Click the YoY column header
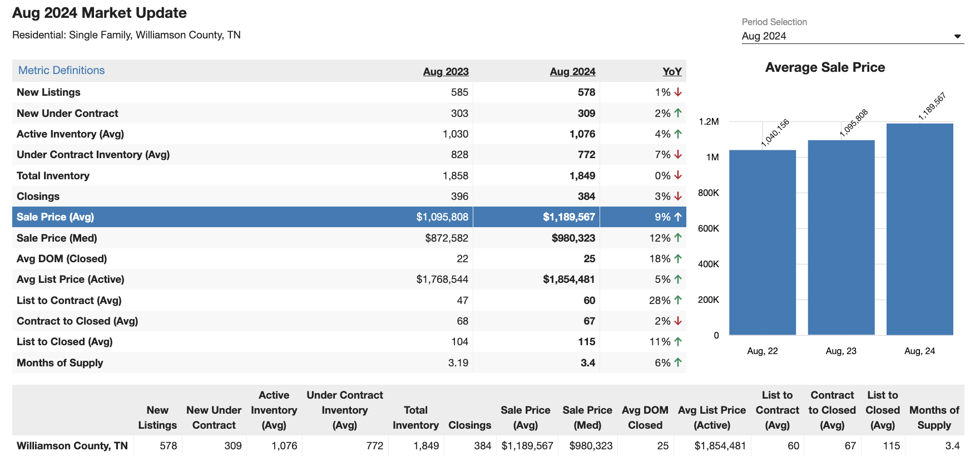980x461 pixels. [672, 71]
